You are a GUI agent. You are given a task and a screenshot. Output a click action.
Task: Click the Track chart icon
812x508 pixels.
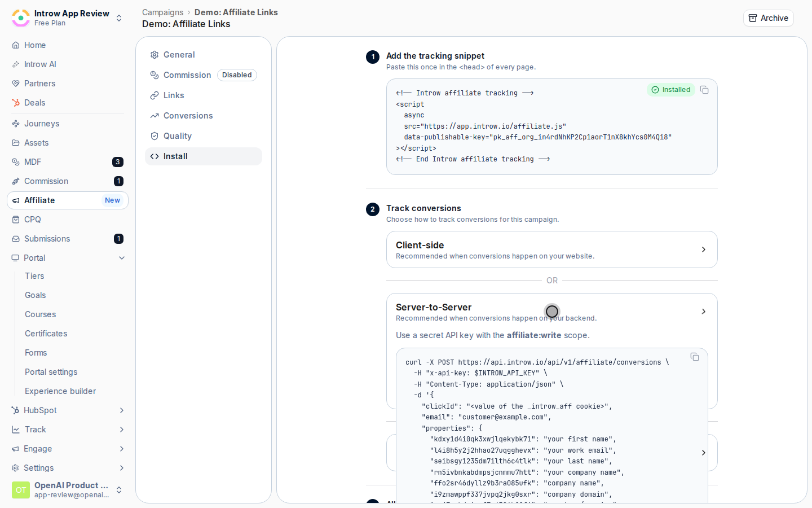[16, 430]
